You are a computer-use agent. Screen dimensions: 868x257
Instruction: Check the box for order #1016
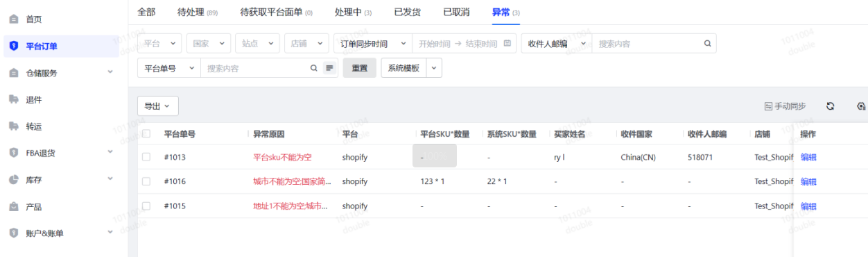146,181
